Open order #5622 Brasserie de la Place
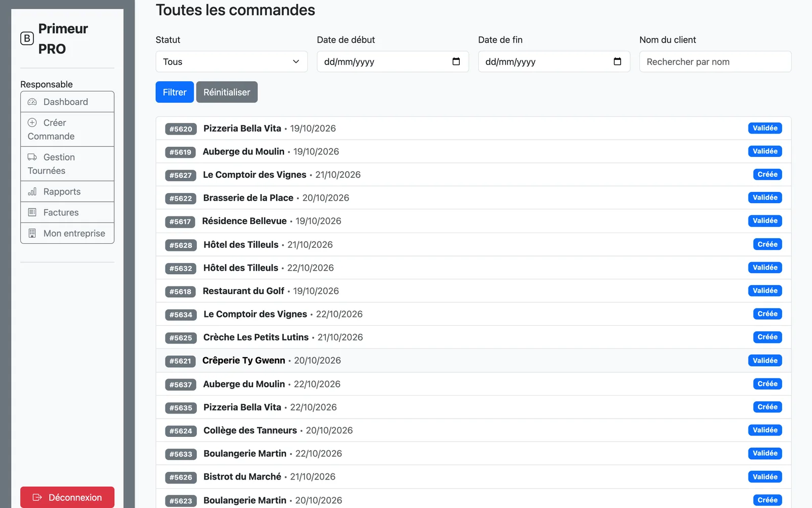The height and width of the screenshot is (508, 812). 473,198
